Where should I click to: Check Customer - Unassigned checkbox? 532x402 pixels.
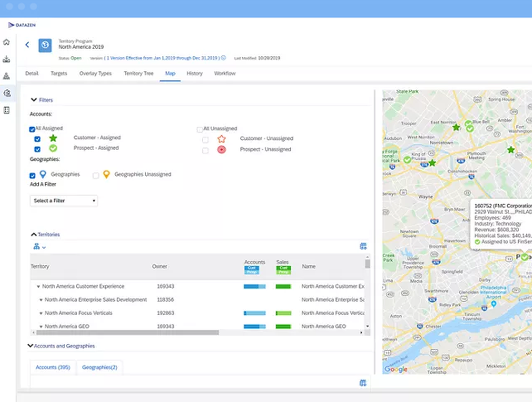coord(205,140)
